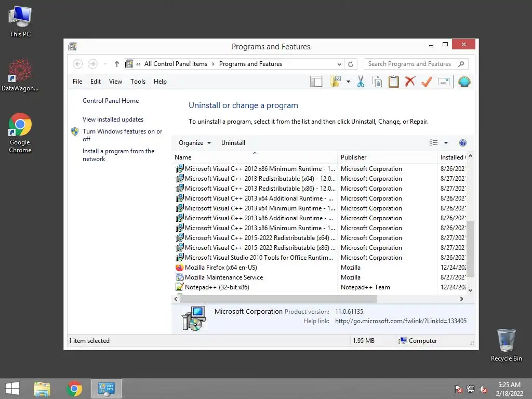Select Visual C++ 2013 Redistributable (x64) row
Screen dimensions: 532x399
pyautogui.click(x=320, y=179)
